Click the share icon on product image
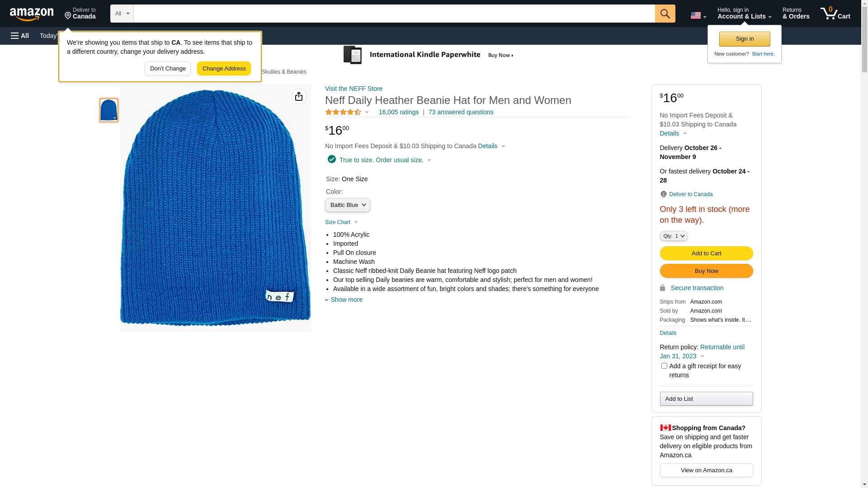The width and height of the screenshot is (868, 488). coord(299,96)
